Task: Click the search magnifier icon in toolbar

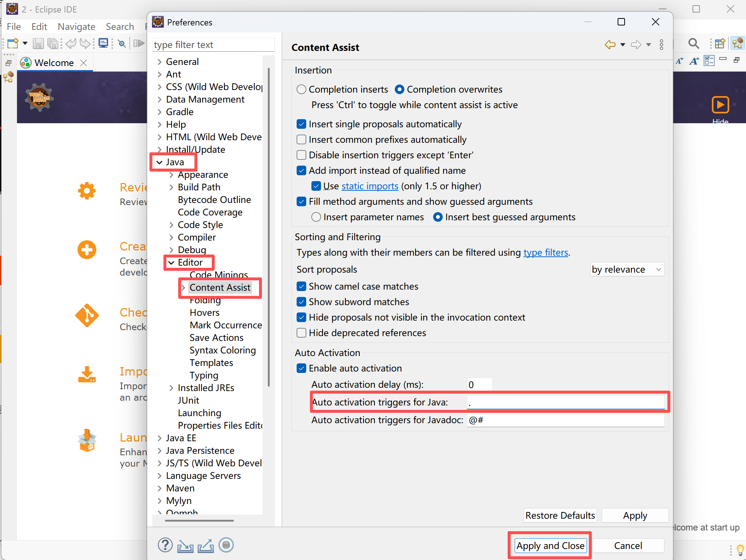Action: [693, 44]
